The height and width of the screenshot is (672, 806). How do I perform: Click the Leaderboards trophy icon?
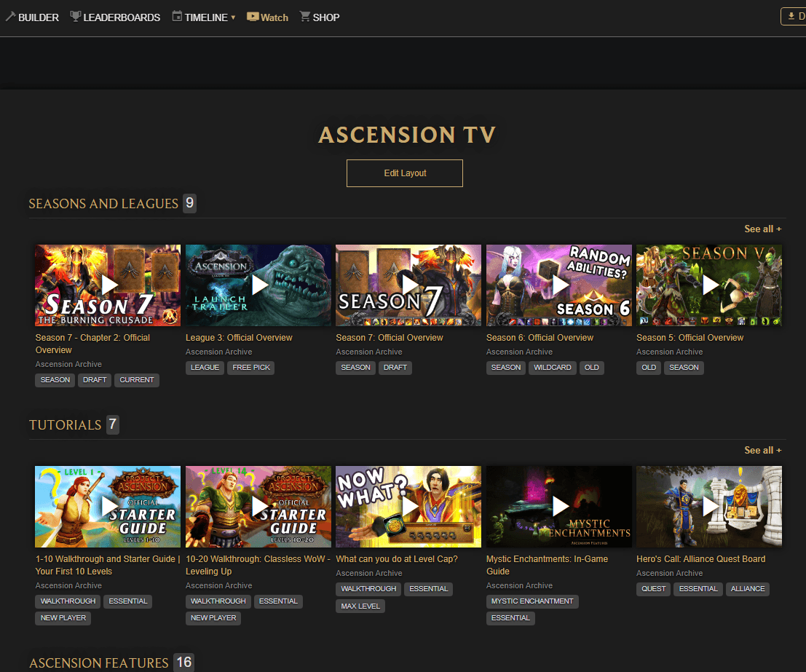(x=76, y=16)
